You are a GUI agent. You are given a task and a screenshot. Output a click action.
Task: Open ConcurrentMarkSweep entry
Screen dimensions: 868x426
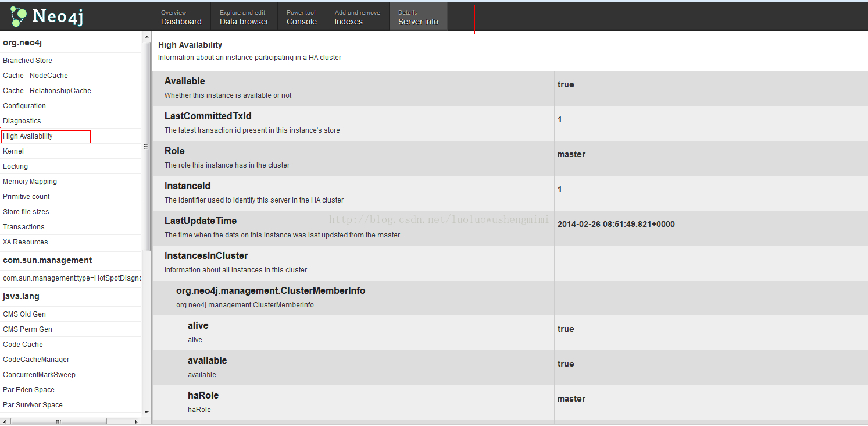click(x=39, y=375)
